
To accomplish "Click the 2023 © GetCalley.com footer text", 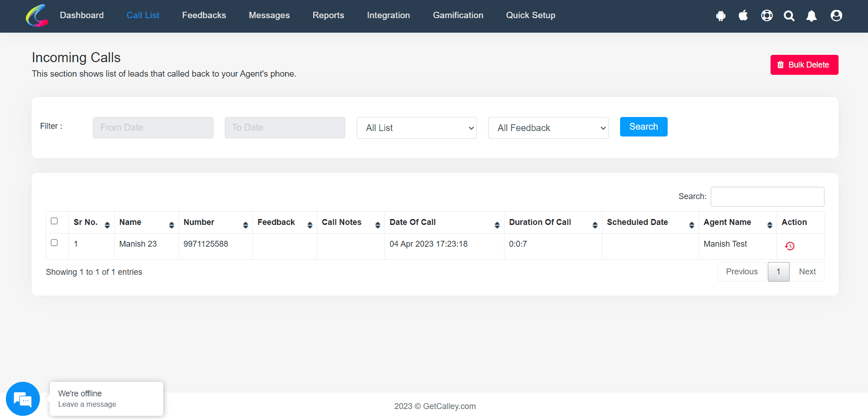I will tap(435, 406).
